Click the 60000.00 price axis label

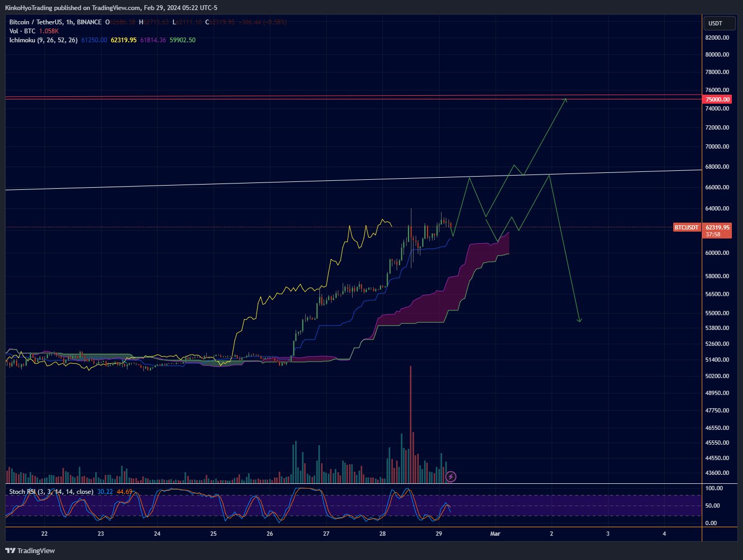click(718, 253)
